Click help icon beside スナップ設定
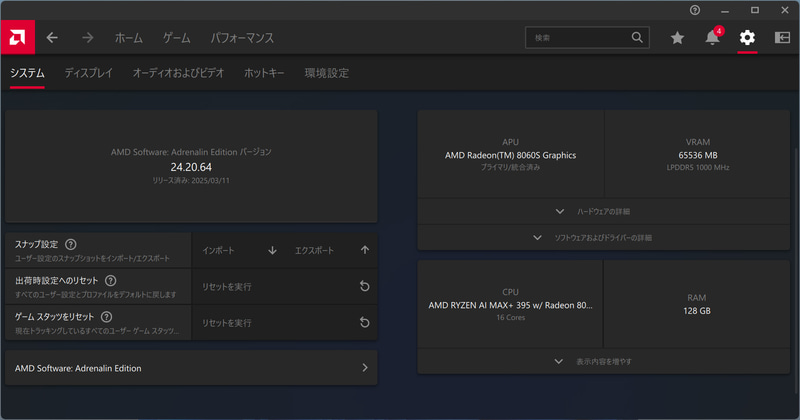 coord(71,244)
